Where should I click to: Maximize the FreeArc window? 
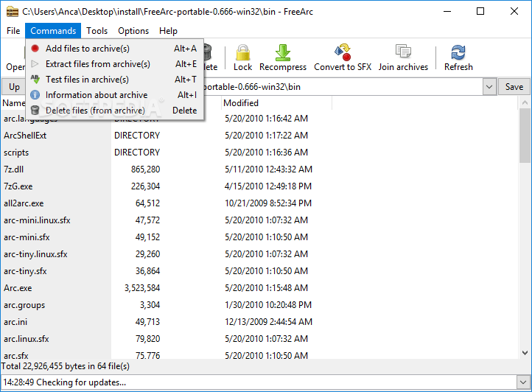tap(480, 11)
